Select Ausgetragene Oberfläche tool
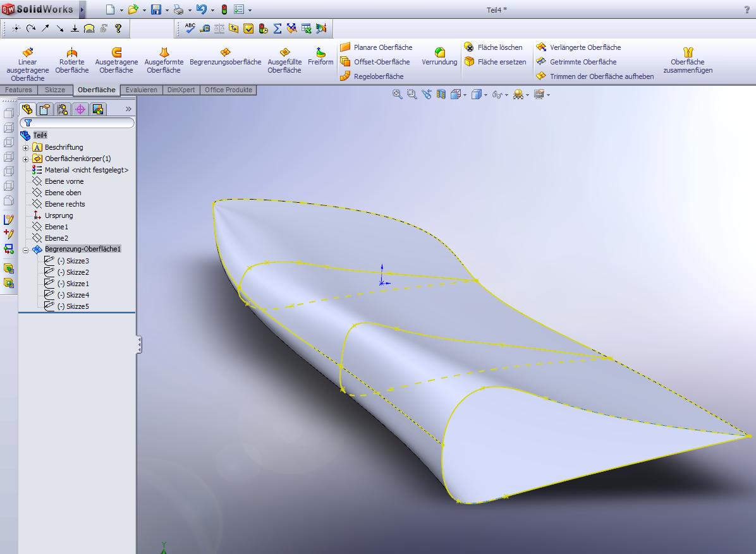The width and height of the screenshot is (756, 554). click(x=116, y=60)
